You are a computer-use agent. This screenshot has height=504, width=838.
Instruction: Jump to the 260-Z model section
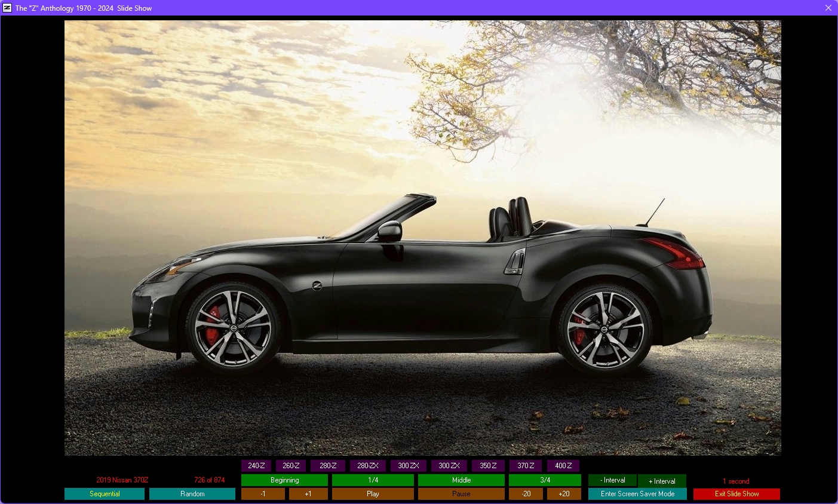point(291,466)
